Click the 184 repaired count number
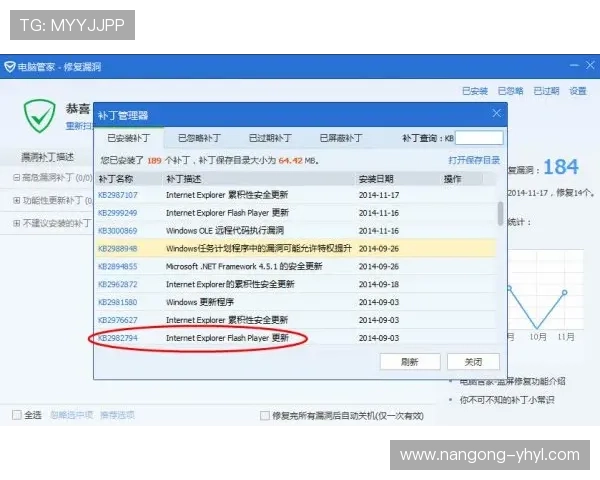The height and width of the screenshot is (480, 600). tap(561, 167)
